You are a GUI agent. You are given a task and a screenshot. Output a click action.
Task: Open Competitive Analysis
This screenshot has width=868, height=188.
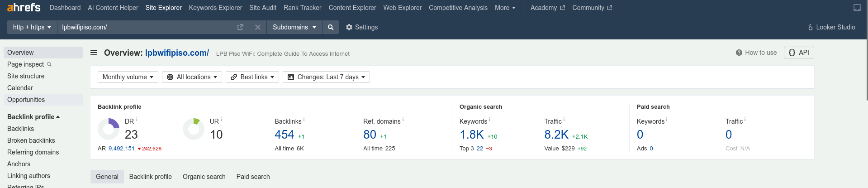coord(458,8)
